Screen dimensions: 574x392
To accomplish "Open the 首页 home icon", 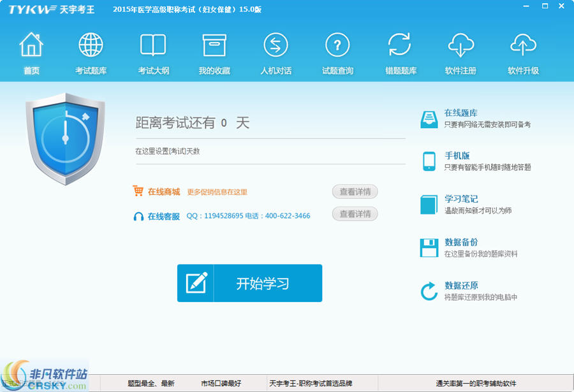I will tap(31, 45).
